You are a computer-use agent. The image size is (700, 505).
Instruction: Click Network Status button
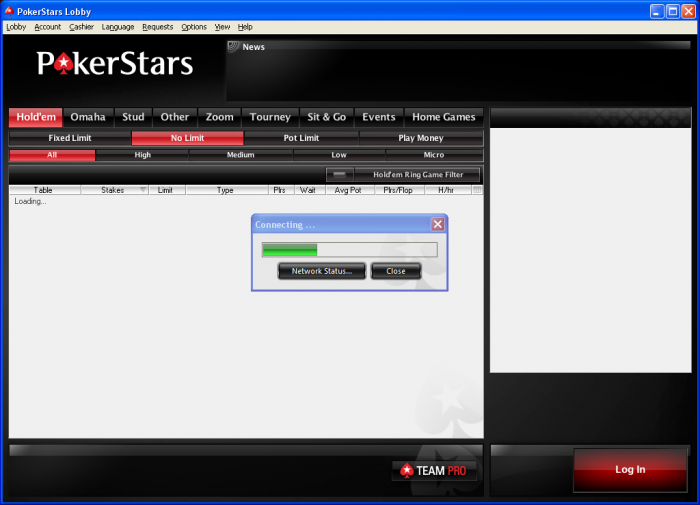[321, 271]
